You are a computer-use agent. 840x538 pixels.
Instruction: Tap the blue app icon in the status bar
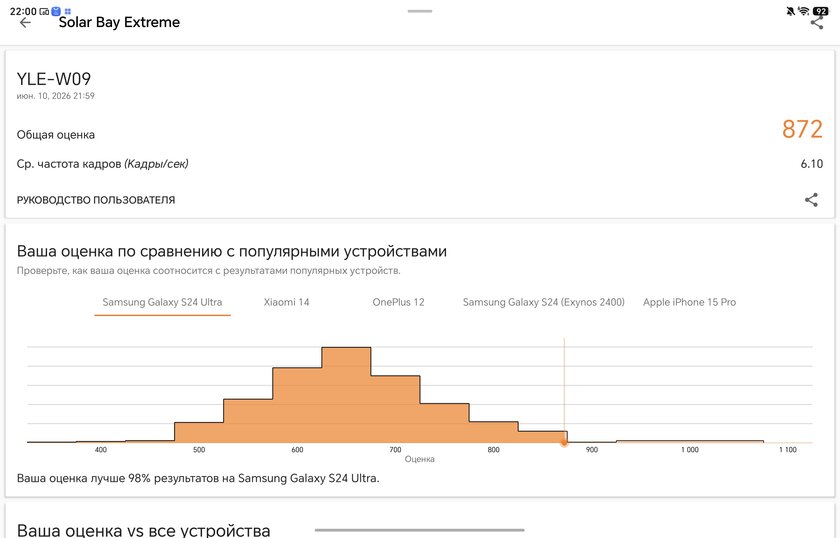point(56,11)
